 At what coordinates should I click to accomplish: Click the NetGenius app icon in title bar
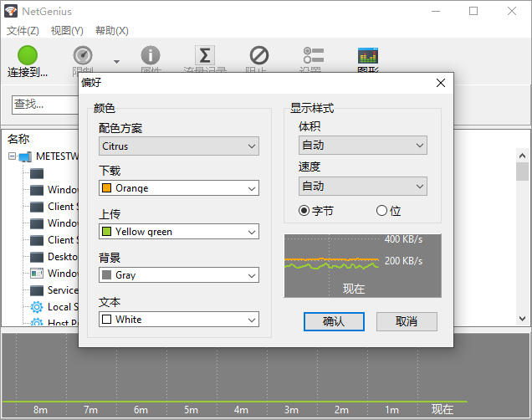tap(11, 11)
